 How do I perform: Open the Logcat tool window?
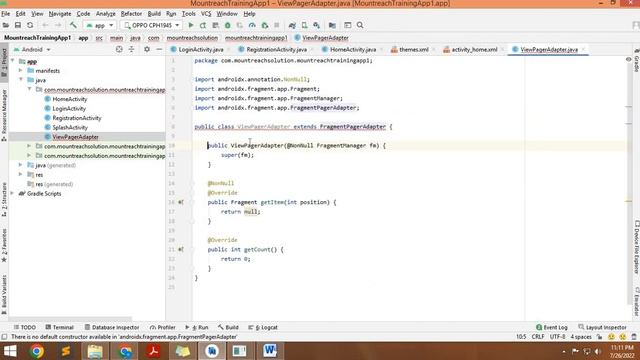pos(263,327)
